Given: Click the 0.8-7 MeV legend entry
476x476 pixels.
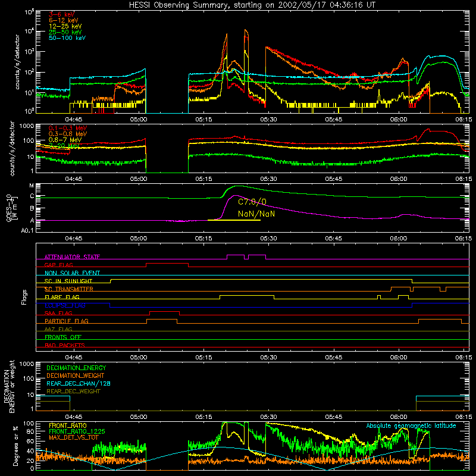Looking at the screenshot, I should tap(65, 140).
